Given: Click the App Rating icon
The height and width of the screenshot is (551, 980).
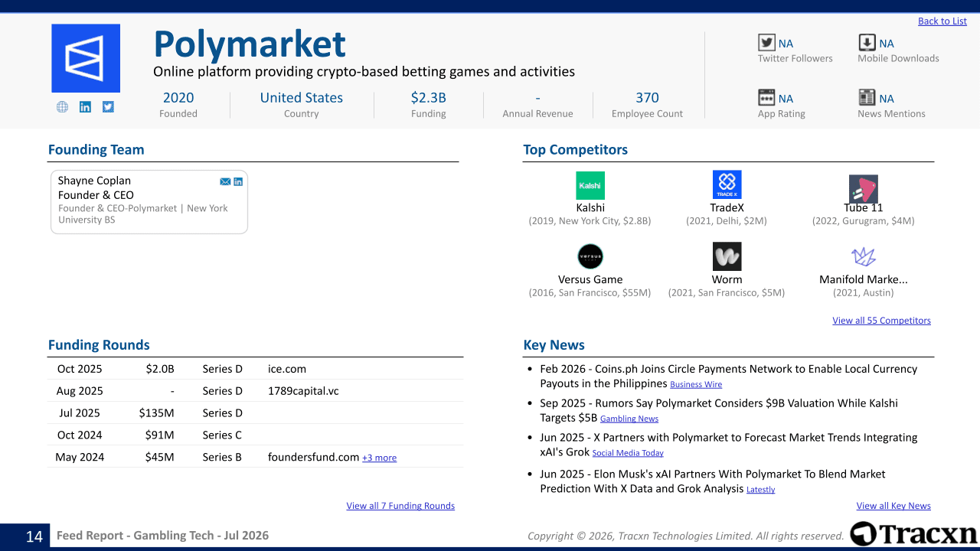Looking at the screenshot, I should (x=766, y=97).
